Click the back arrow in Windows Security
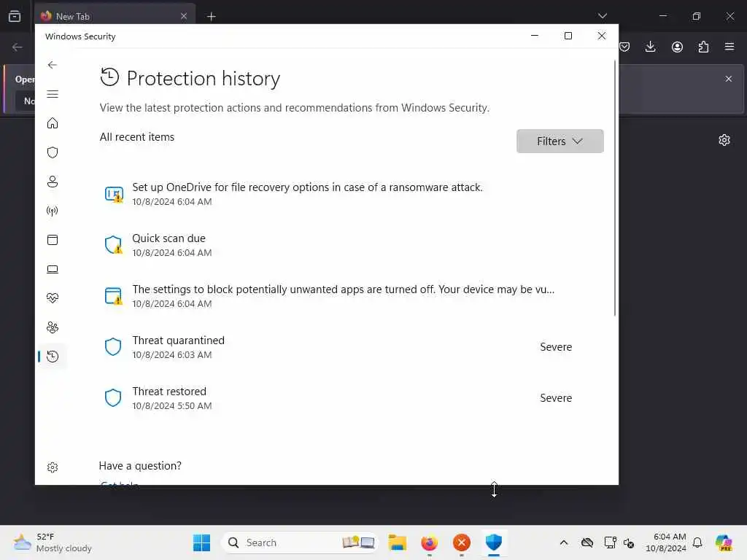747x560 pixels. coord(53,65)
